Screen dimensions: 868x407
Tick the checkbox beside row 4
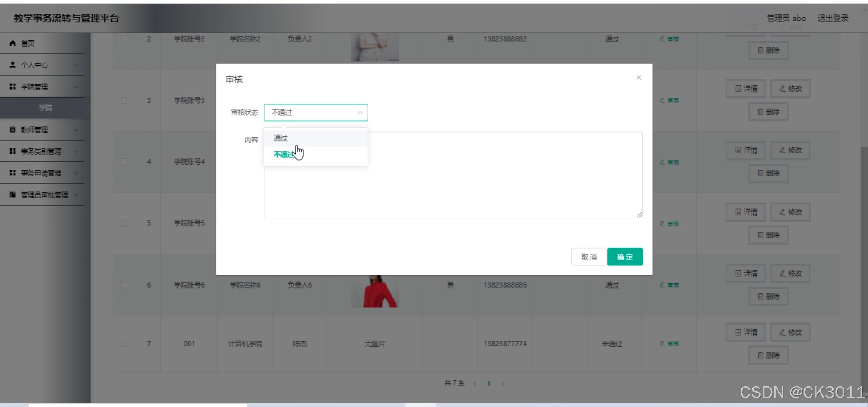click(124, 162)
